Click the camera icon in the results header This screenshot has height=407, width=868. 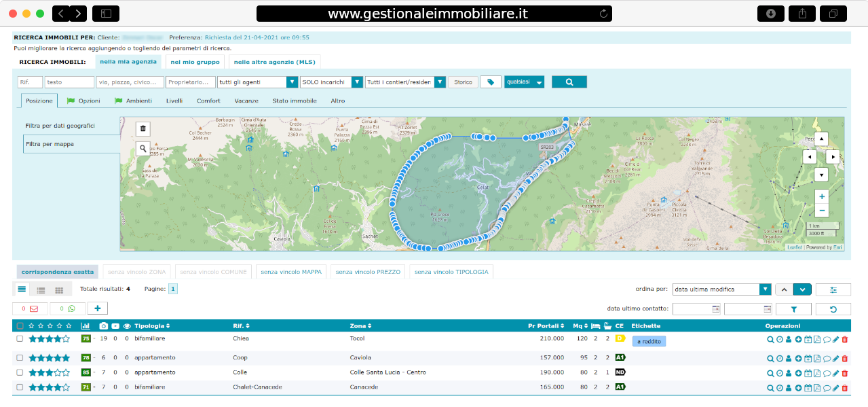[x=103, y=325]
